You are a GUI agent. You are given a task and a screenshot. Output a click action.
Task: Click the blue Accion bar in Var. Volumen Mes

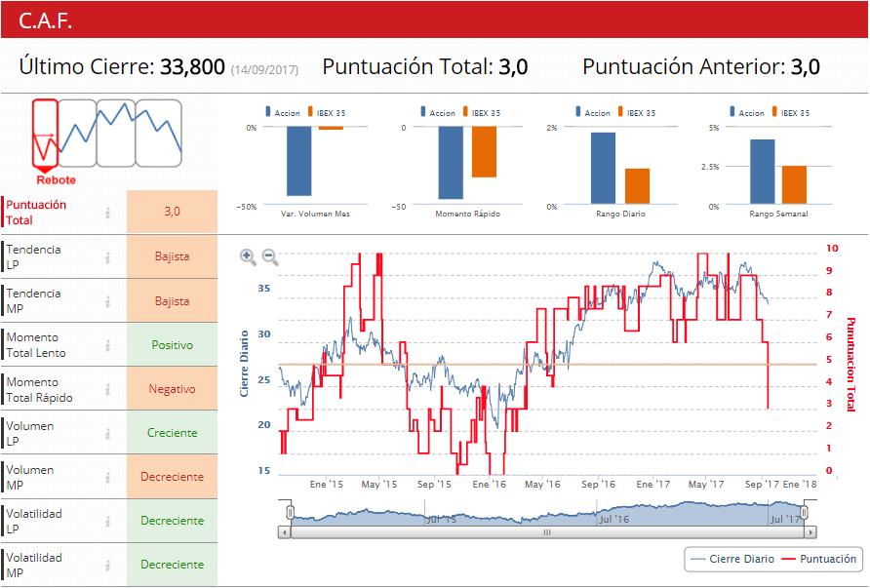coord(299,162)
